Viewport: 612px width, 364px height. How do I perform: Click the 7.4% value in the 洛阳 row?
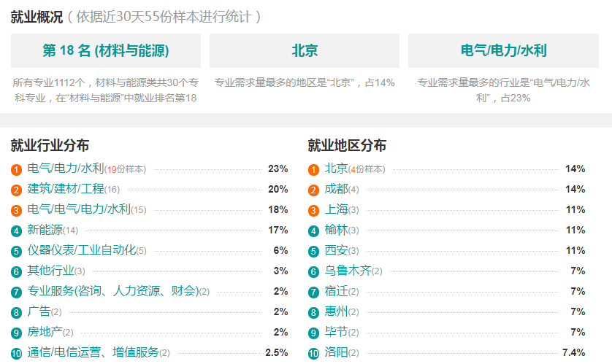pos(574,353)
